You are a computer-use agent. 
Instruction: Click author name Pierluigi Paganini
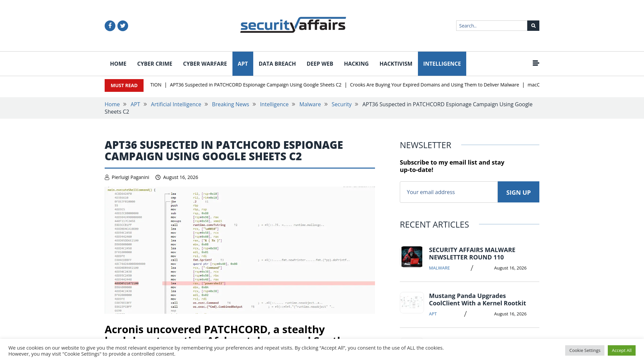(x=130, y=177)
